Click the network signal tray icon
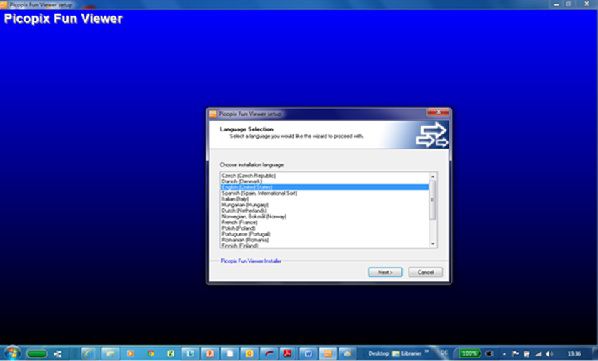This screenshot has width=598, height=361. click(x=539, y=354)
